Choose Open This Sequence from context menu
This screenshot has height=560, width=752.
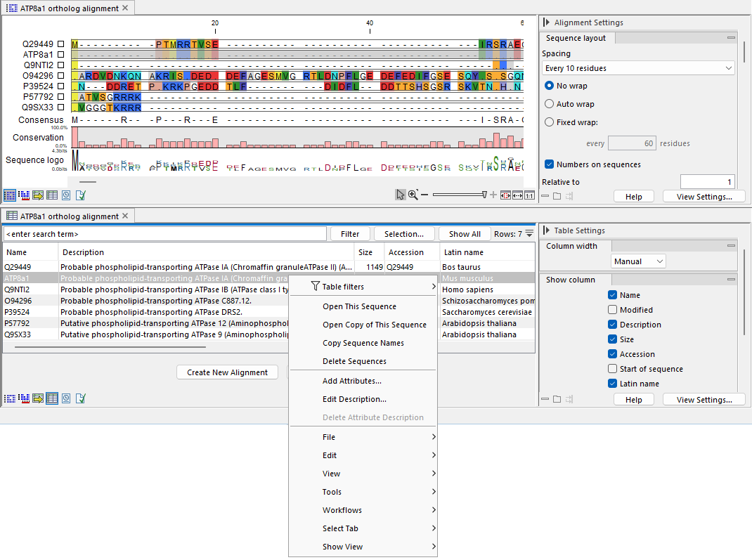(x=363, y=306)
